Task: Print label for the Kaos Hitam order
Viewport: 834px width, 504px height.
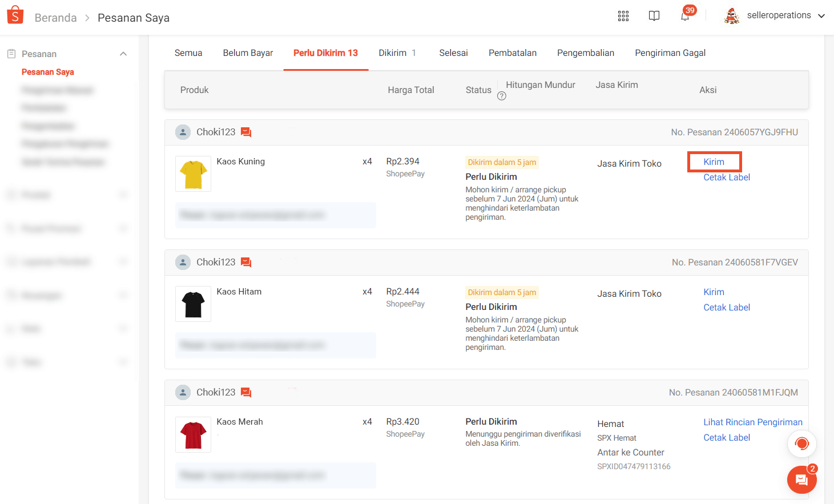Action: (x=727, y=308)
